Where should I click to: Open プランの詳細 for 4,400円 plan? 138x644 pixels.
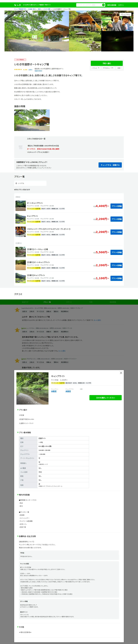point(117,206)
